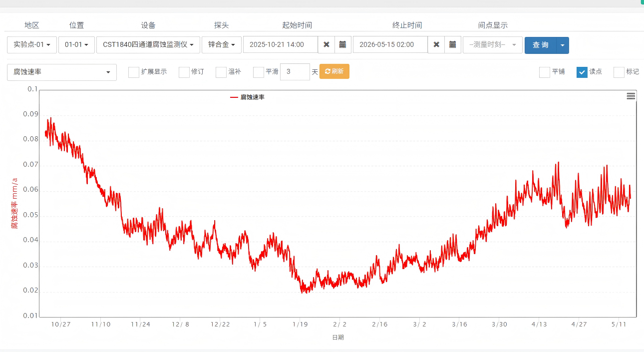Click the 腐蚀速率 legend line marker
The width and height of the screenshot is (644, 352).
[234, 97]
